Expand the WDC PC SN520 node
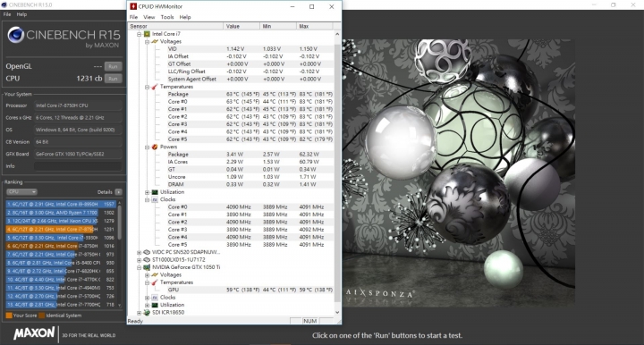644x345 pixels. [x=139, y=252]
